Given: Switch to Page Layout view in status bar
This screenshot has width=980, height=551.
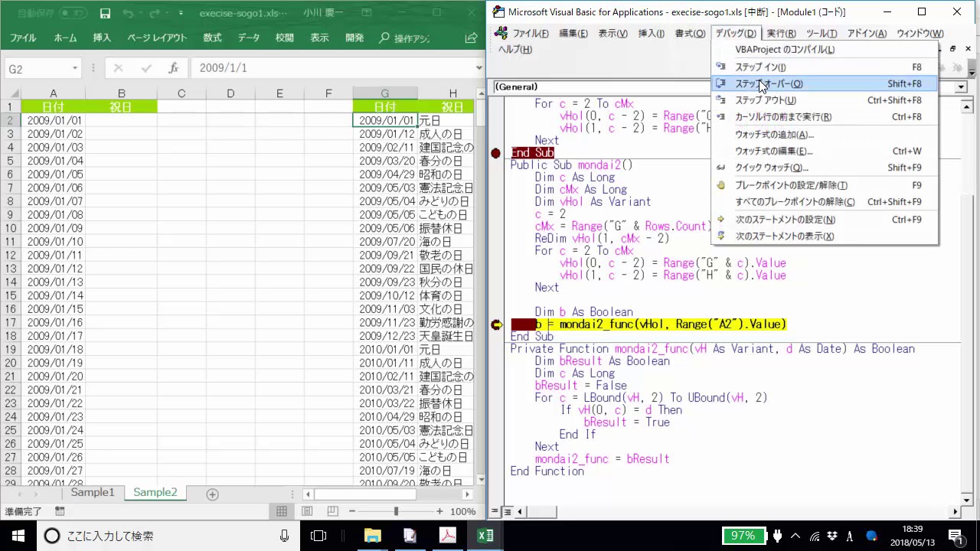Looking at the screenshot, I should tap(307, 511).
